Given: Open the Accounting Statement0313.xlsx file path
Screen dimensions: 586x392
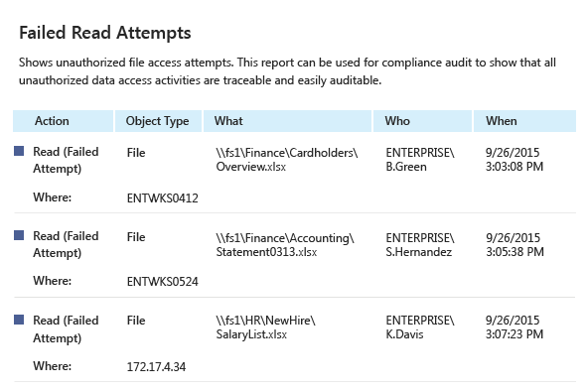Looking at the screenshot, I should pyautogui.click(x=285, y=244).
